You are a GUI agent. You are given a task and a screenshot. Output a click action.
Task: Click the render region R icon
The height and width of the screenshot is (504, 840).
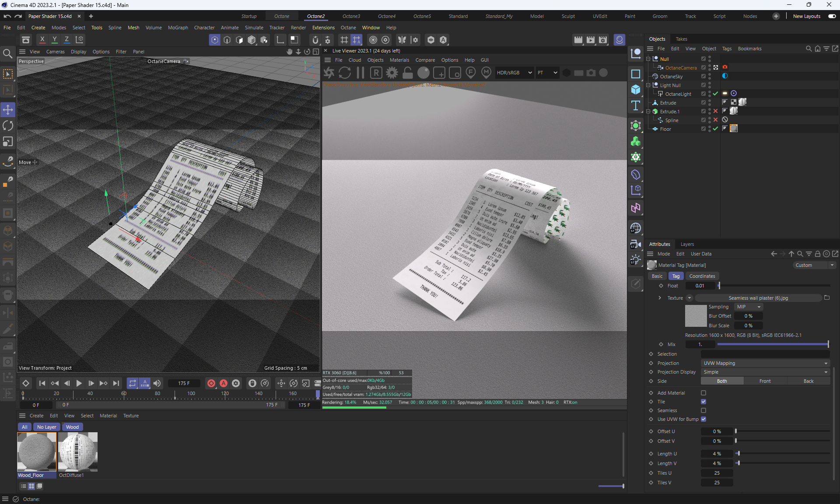[376, 73]
